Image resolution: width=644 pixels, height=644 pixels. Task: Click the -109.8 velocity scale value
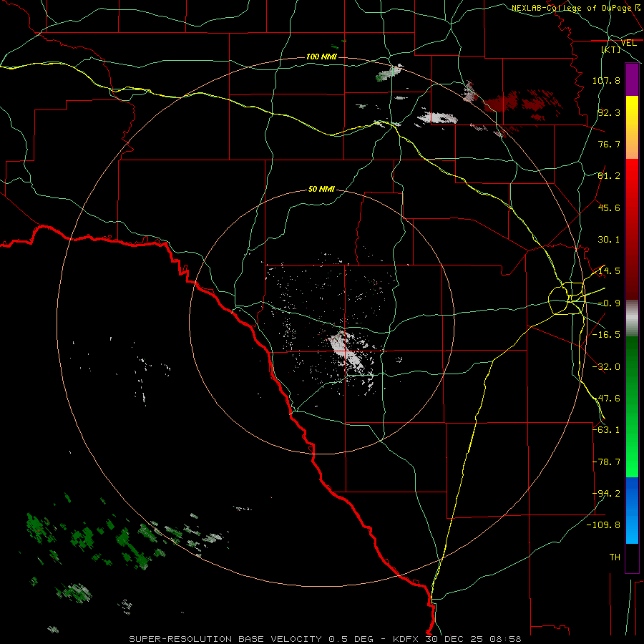pos(604,525)
